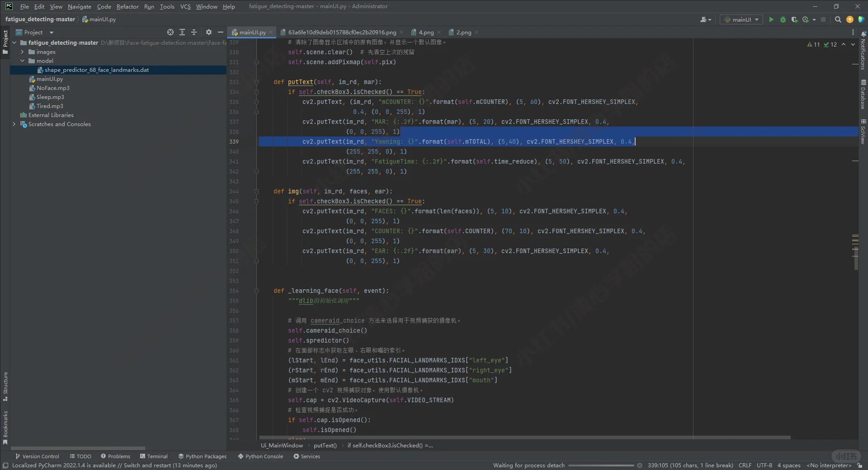This screenshot has height=470, width=868.
Task: Expand the images folder
Action: (22, 52)
